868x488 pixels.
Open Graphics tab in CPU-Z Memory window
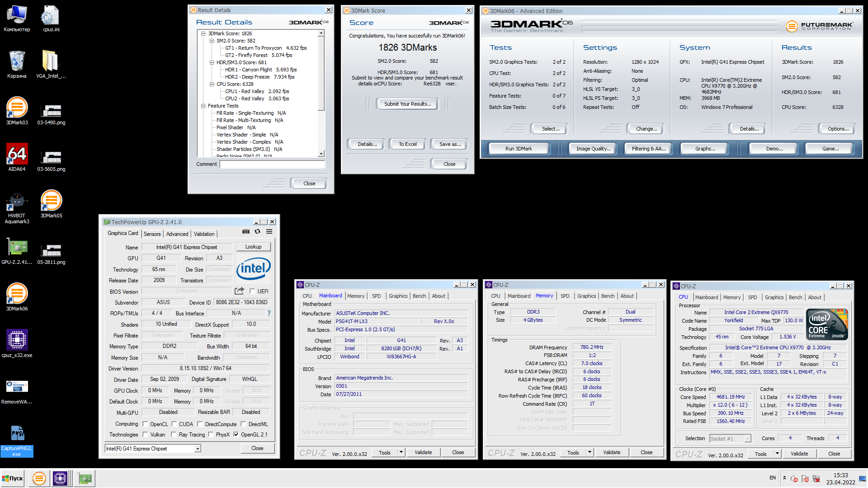point(587,296)
